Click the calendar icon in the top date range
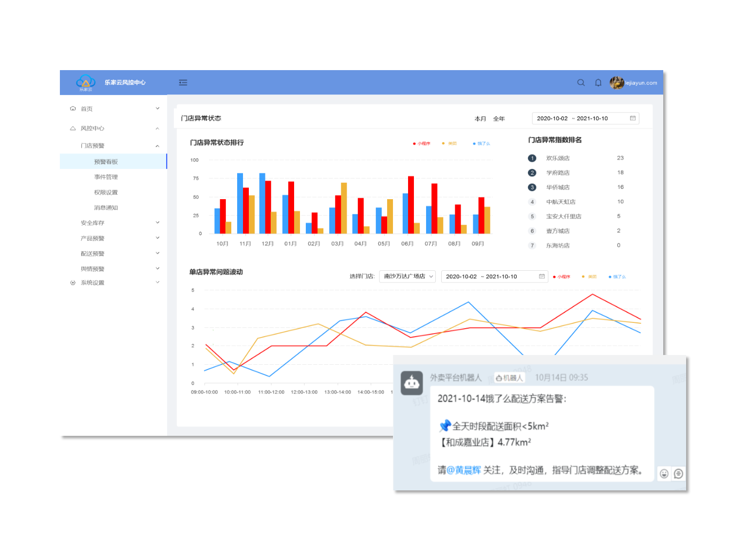 (x=633, y=118)
